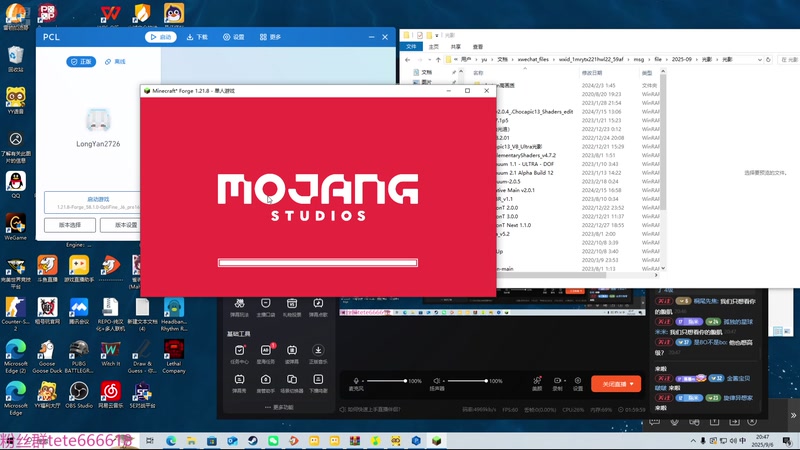Open the WeGame desktop icon

pos(16,227)
